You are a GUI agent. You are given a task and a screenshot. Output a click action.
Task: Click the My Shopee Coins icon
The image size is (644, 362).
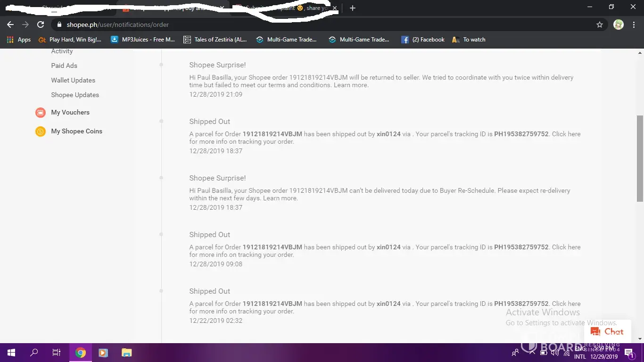pyautogui.click(x=41, y=132)
